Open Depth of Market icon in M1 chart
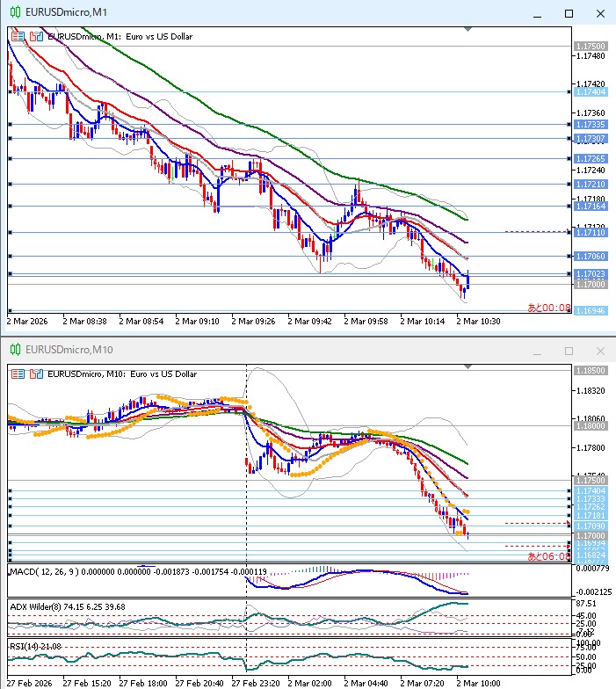This screenshot has height=689, width=616. coord(36,37)
